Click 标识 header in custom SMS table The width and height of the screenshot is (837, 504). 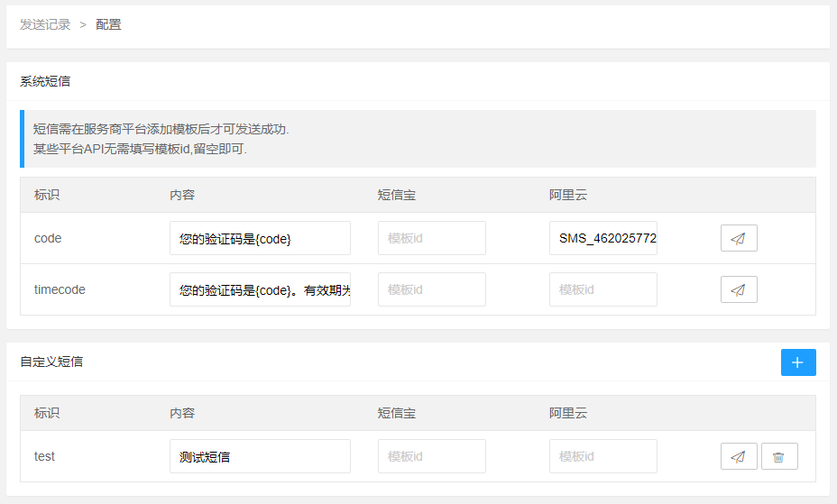tap(47, 413)
